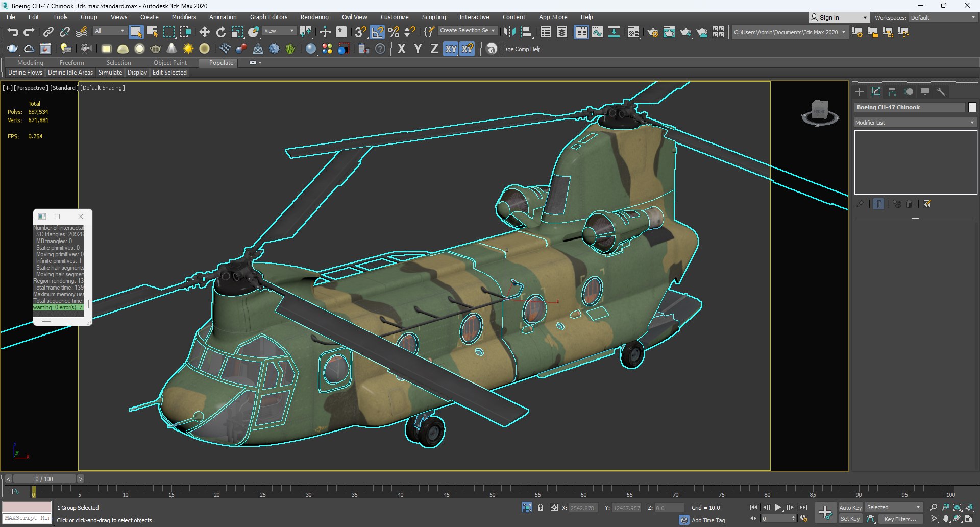Viewport: 980px width, 527px height.
Task: Open Select by Name list icon
Action: point(152,32)
